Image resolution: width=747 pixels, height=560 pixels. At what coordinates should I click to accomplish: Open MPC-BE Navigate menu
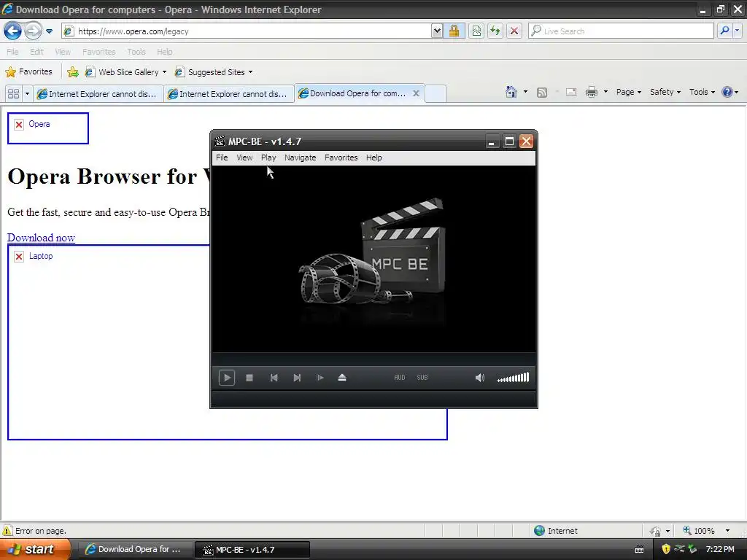pyautogui.click(x=300, y=157)
